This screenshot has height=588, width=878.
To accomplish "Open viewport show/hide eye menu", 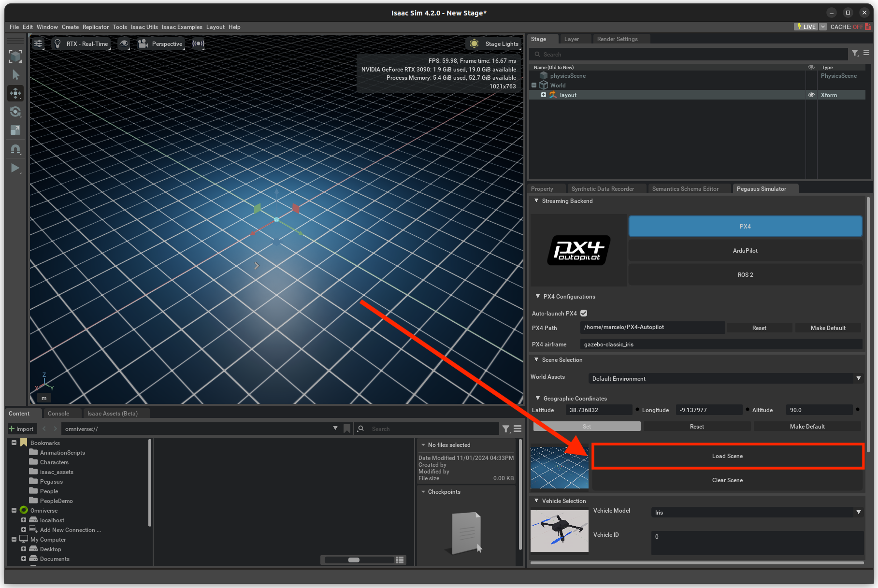I will [124, 44].
